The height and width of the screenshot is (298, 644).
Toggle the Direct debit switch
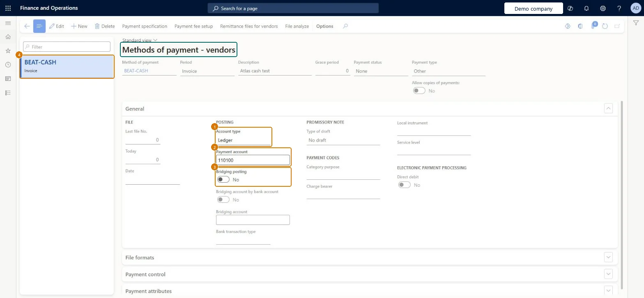pos(405,185)
